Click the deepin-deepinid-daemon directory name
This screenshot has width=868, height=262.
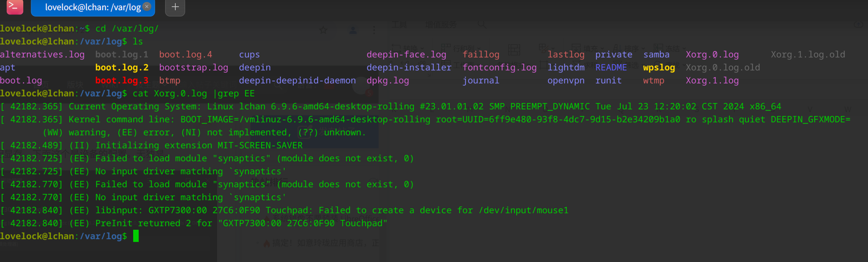(x=297, y=81)
